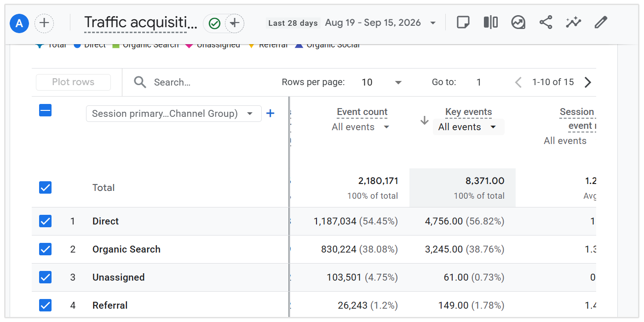Viewport: 644px width, 322px height.
Task: Click the green report status checkmark
Action: tap(214, 23)
